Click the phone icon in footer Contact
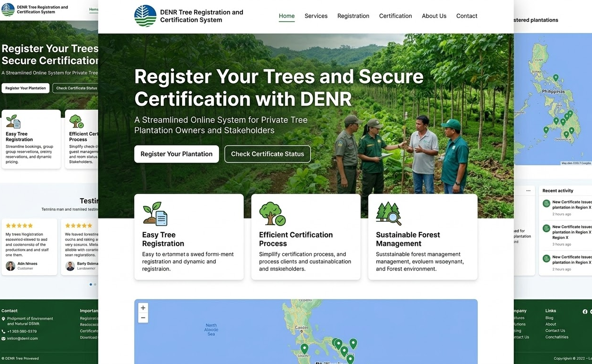Screen dimensions: 592x364 tap(4, 331)
